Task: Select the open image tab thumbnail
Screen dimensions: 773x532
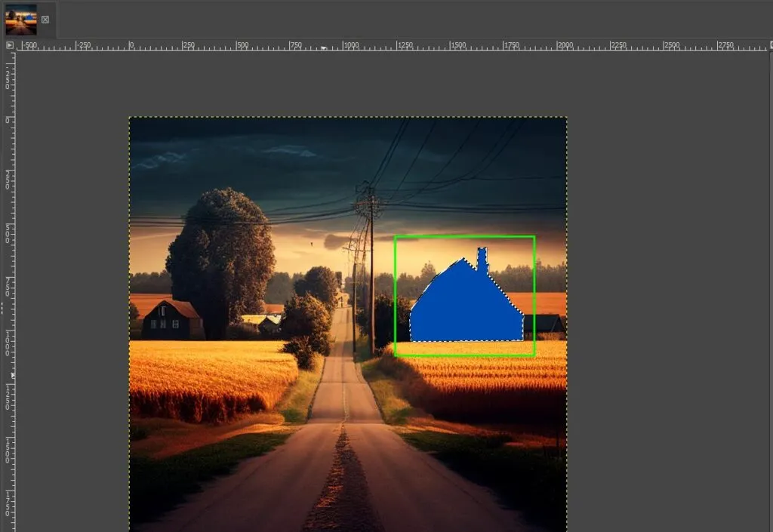Action: point(21,20)
